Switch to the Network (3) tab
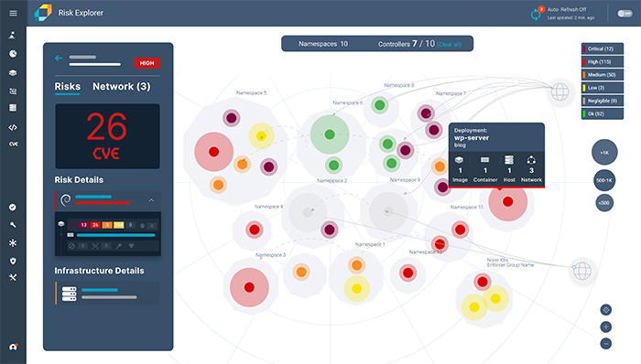Screen dimensions: 641x364 point(122,87)
